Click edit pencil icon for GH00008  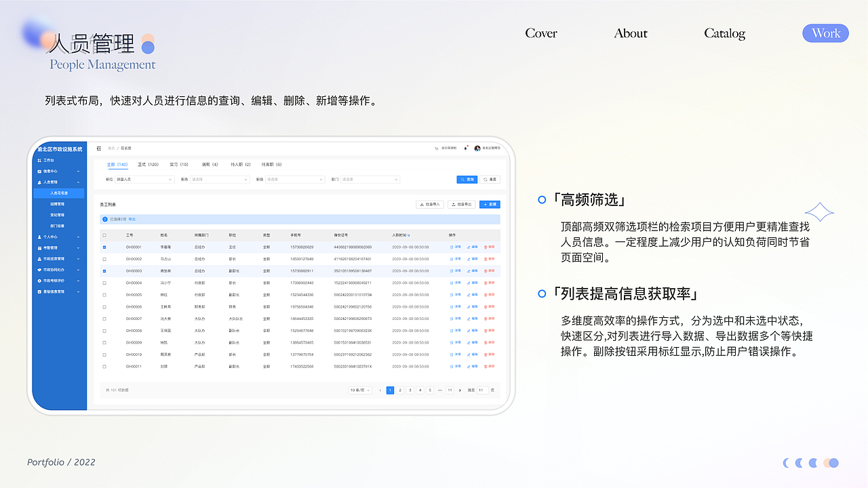469,331
